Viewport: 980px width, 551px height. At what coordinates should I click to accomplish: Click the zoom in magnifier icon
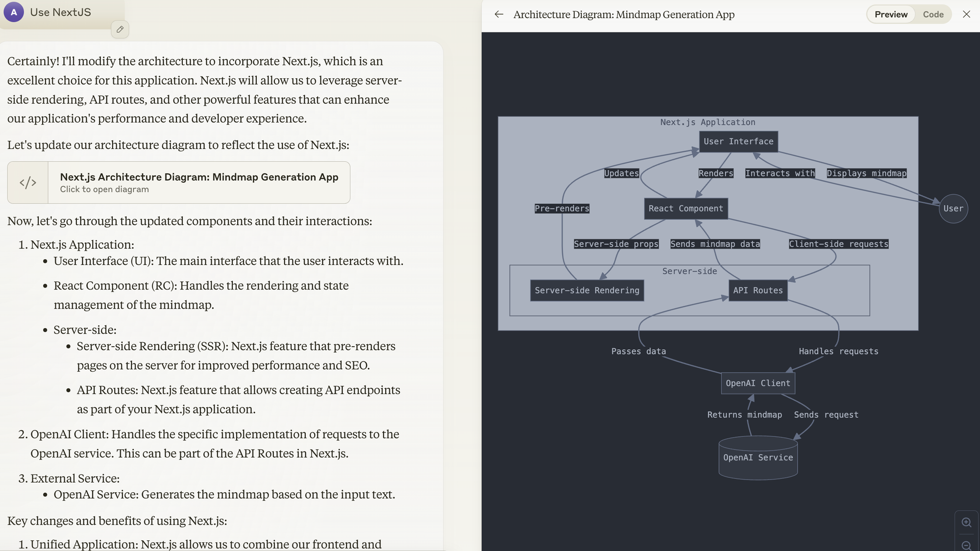pyautogui.click(x=966, y=523)
